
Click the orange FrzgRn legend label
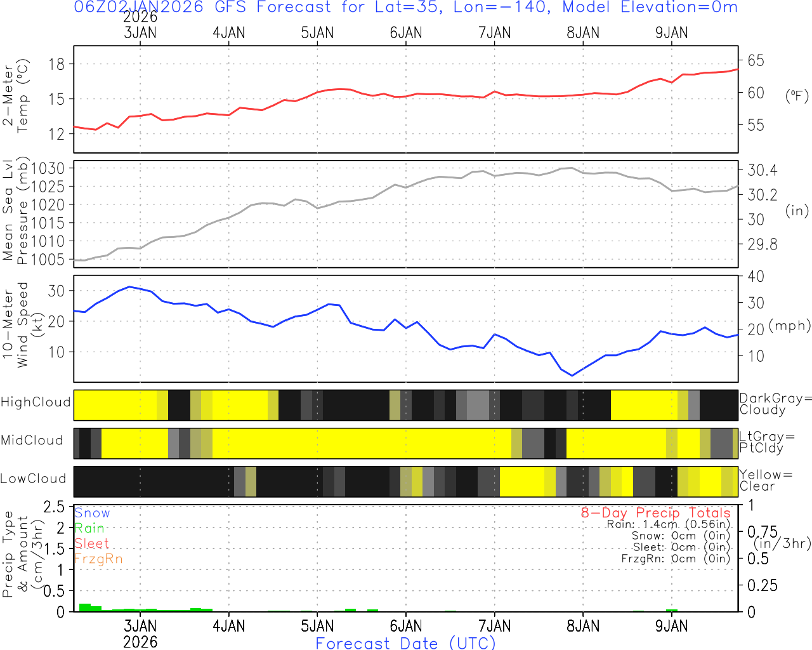pyautogui.click(x=98, y=559)
